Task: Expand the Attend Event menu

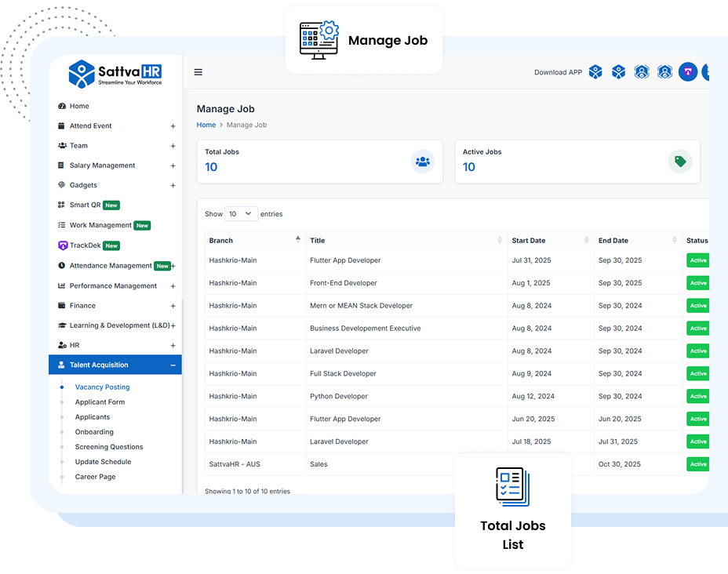Action: click(x=173, y=126)
